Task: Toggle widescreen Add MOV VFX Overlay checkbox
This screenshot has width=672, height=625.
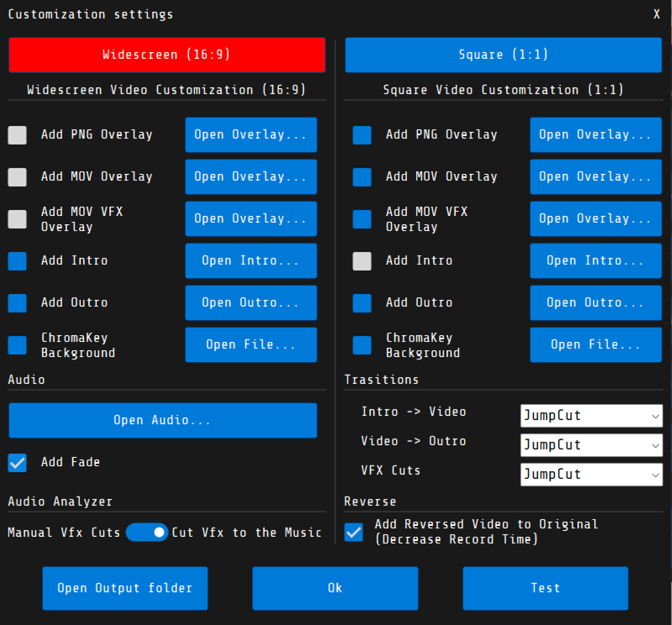Action: tap(17, 219)
